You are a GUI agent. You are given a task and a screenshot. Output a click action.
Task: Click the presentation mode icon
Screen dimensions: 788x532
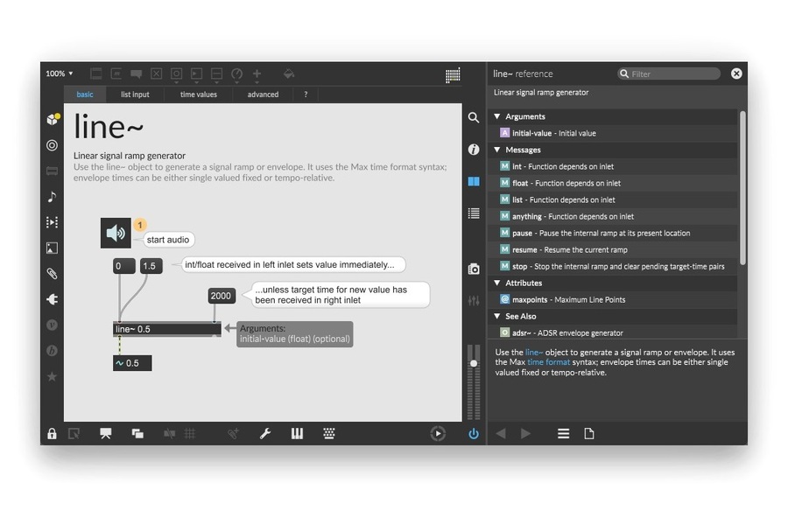[x=106, y=433]
